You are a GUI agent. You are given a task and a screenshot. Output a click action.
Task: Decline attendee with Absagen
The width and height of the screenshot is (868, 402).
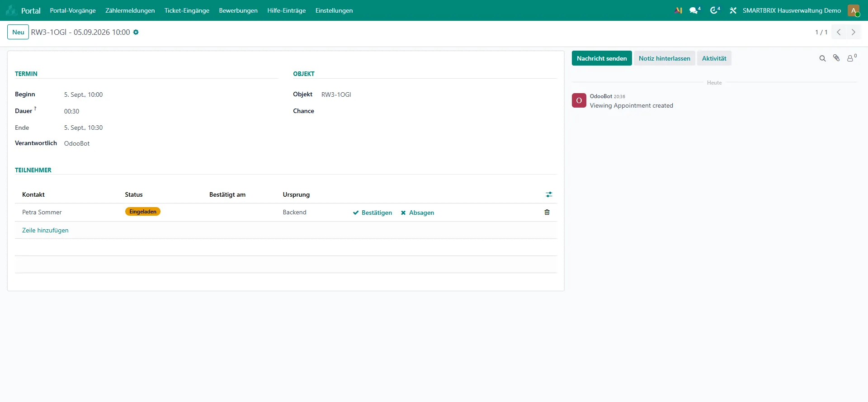417,213
